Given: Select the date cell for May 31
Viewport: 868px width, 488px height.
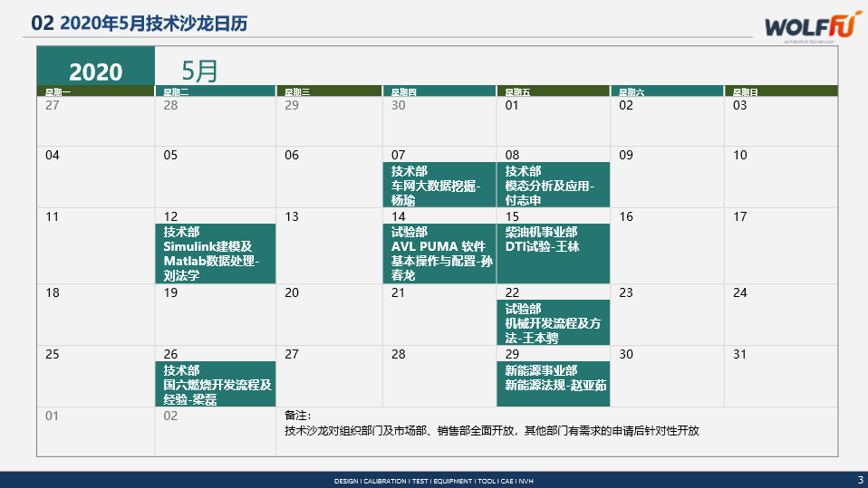Looking at the screenshot, I should click(x=780, y=373).
